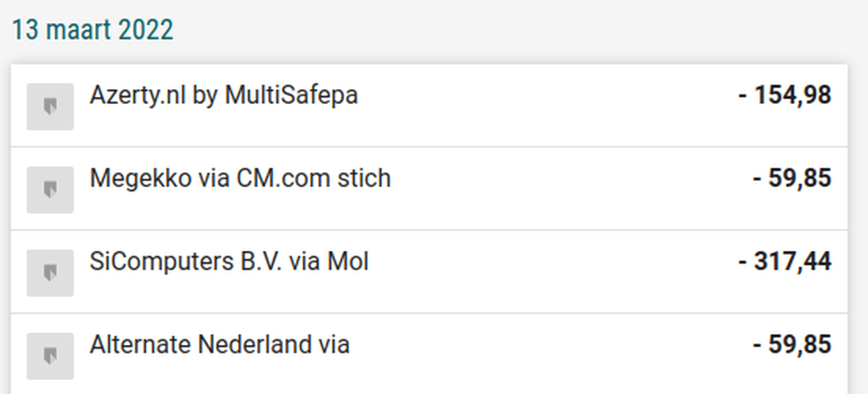Screen dimensions: 868x394
Task: Select the transaction row for 317,44
Action: point(429,271)
